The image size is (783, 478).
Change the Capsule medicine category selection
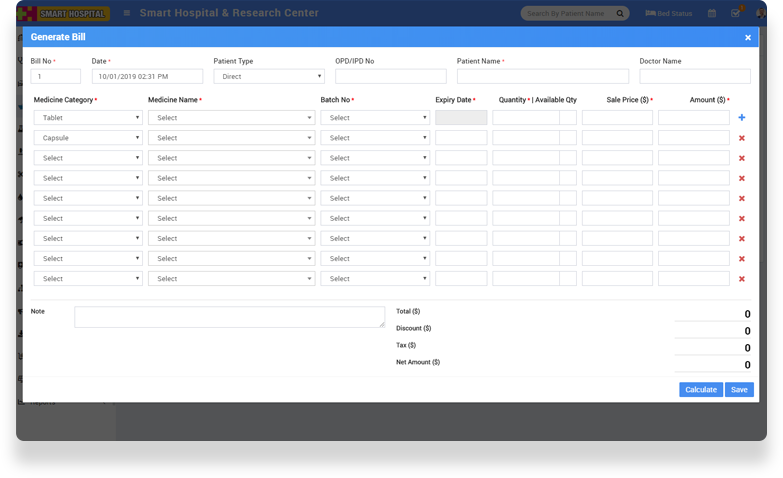(88, 138)
